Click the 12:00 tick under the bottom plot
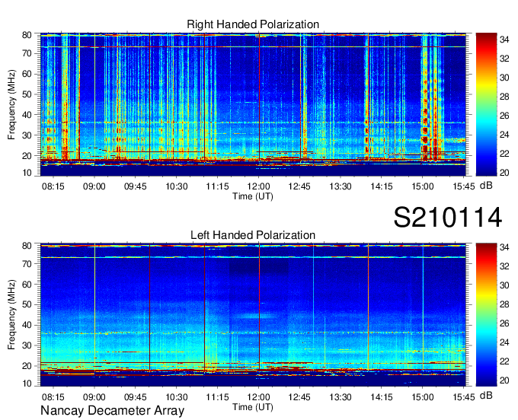518x420 pixels. point(258,397)
